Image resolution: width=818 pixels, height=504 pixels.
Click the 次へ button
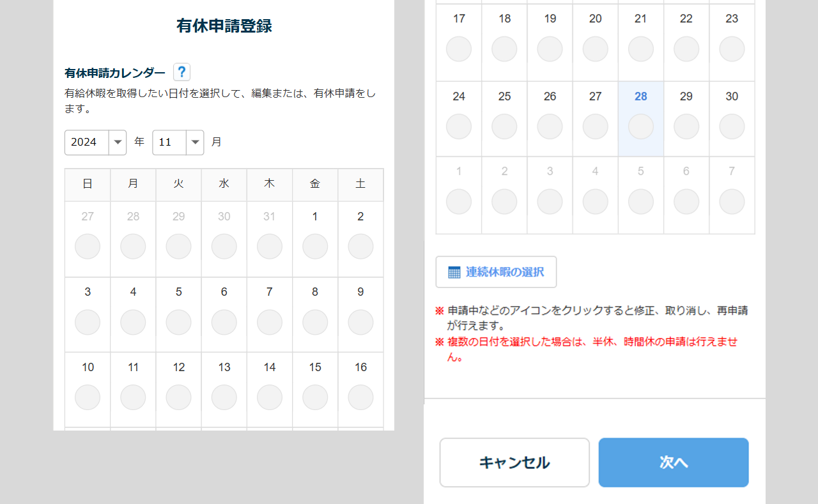(673, 462)
